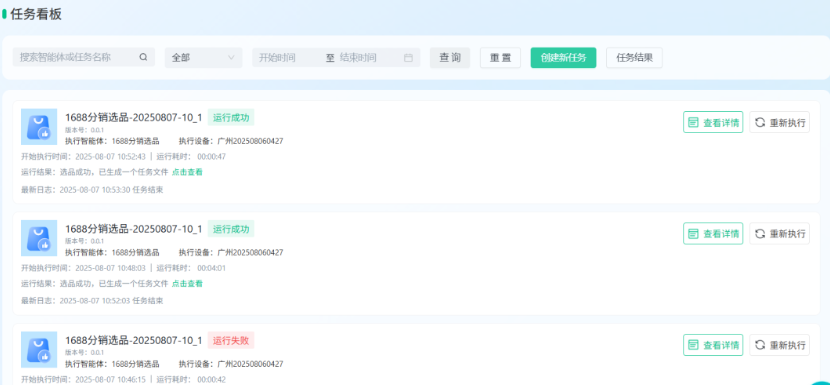The image size is (830, 385).
Task: Click the 运行成功 tag of the 10:48:03 task
Action: pyautogui.click(x=231, y=229)
